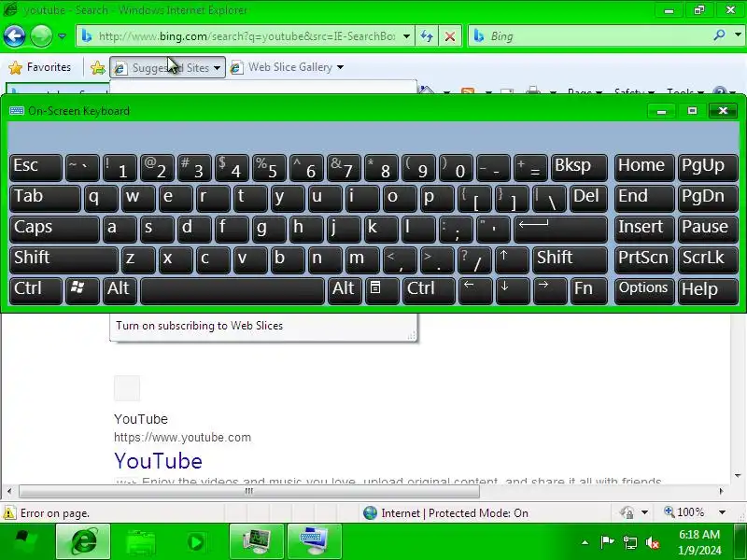Screen dimensions: 747x560
Task: Toggle the right Shift key
Action: 570,260
